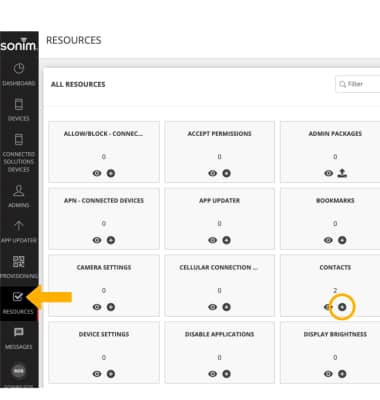Click the Filter search field
Screen dimensions: 380x400
(x=358, y=84)
